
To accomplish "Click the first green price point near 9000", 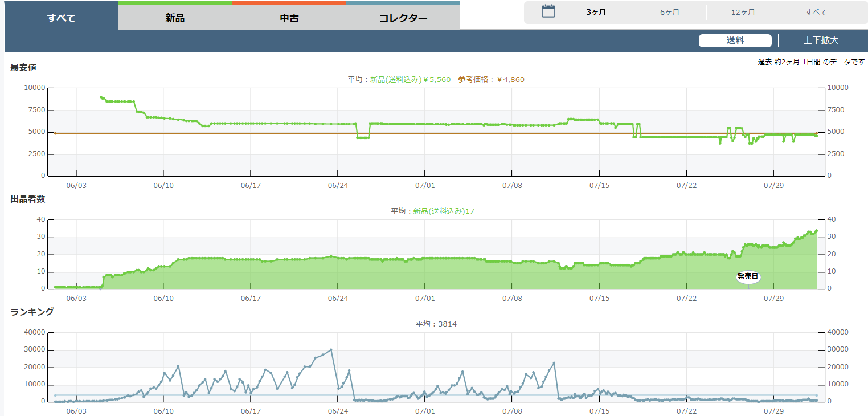I will coord(101,97).
